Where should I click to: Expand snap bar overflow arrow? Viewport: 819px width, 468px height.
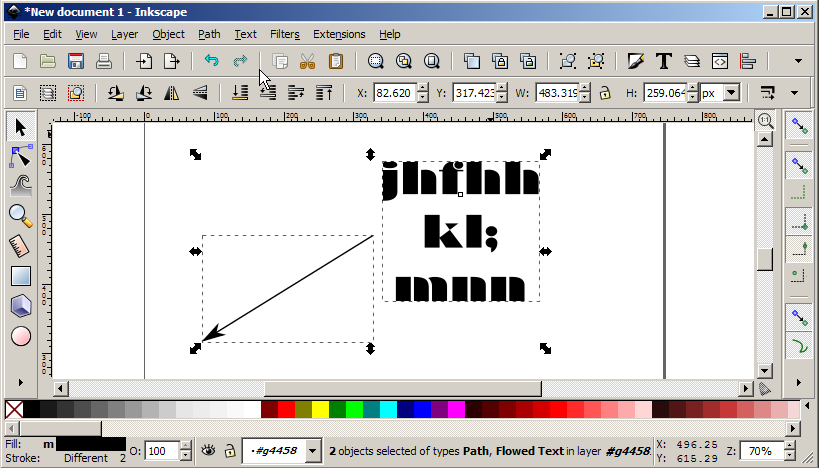[x=799, y=382]
